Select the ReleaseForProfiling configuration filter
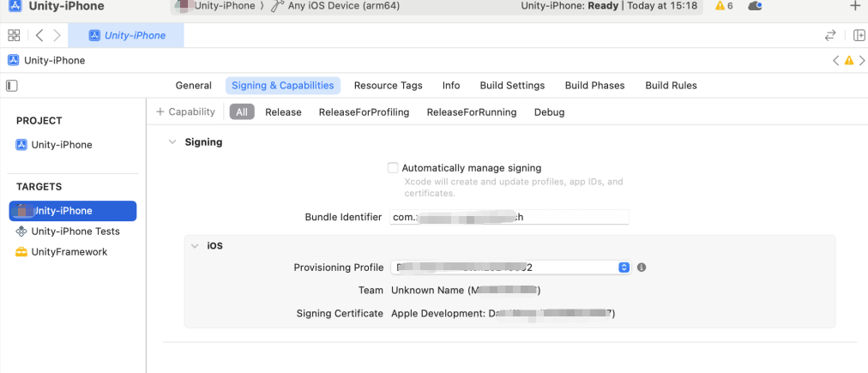This screenshot has width=868, height=373. point(365,112)
